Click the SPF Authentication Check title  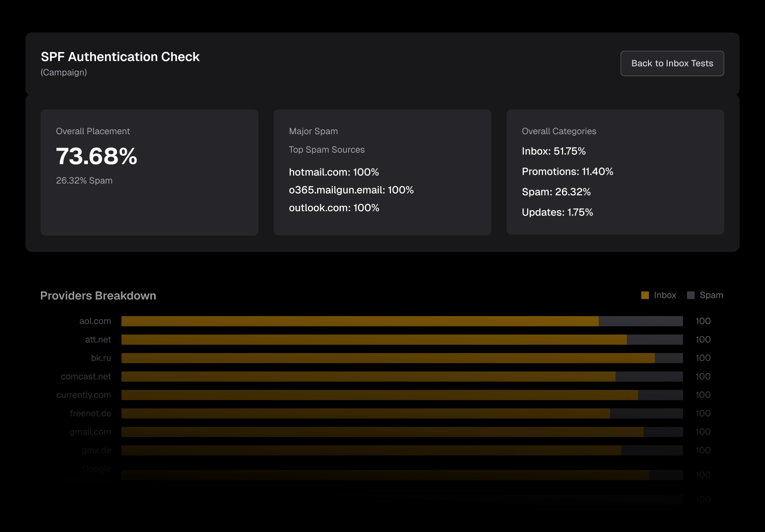click(x=120, y=57)
